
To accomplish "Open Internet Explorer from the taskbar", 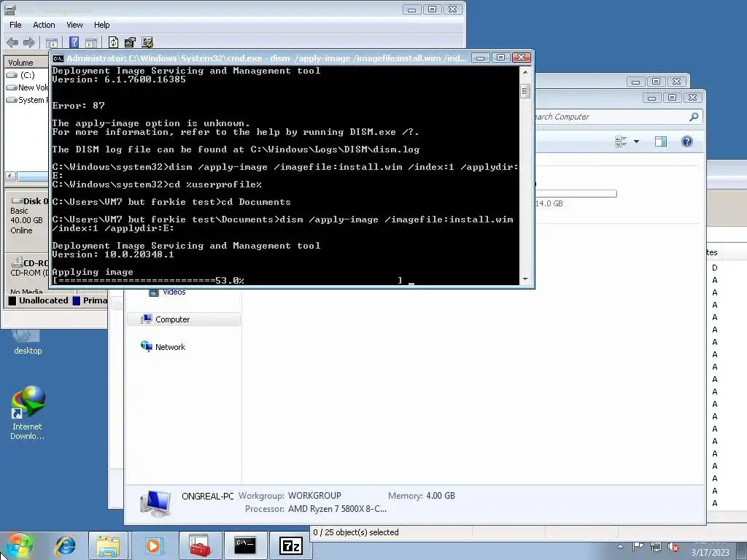I will (x=64, y=545).
